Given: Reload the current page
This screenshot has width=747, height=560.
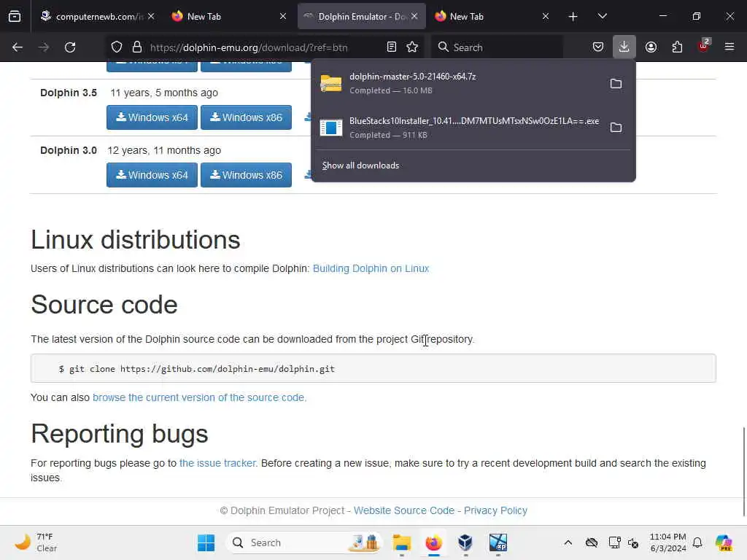Looking at the screenshot, I should pos(70,47).
